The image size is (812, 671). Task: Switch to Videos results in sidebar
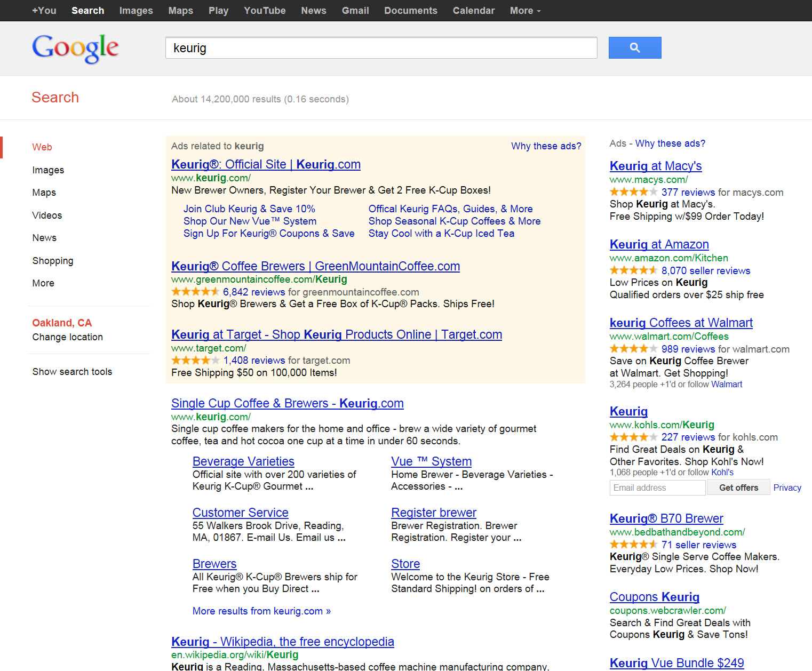pyautogui.click(x=47, y=215)
